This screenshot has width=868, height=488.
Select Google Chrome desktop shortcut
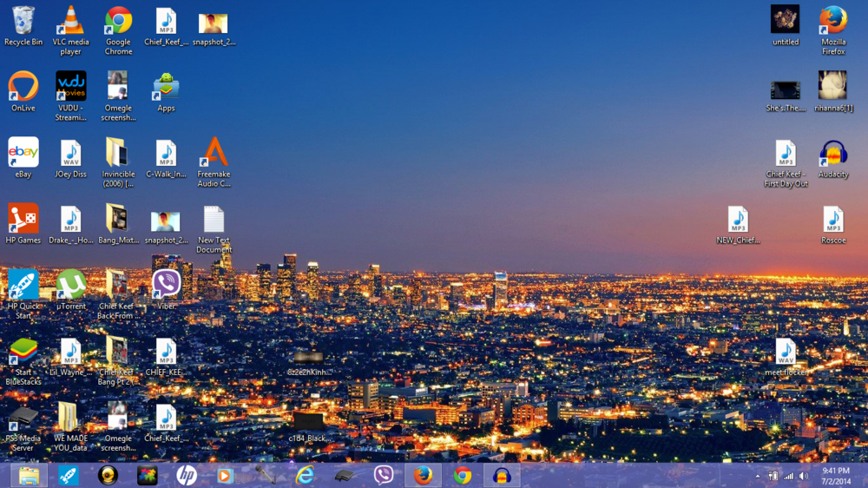pyautogui.click(x=118, y=30)
